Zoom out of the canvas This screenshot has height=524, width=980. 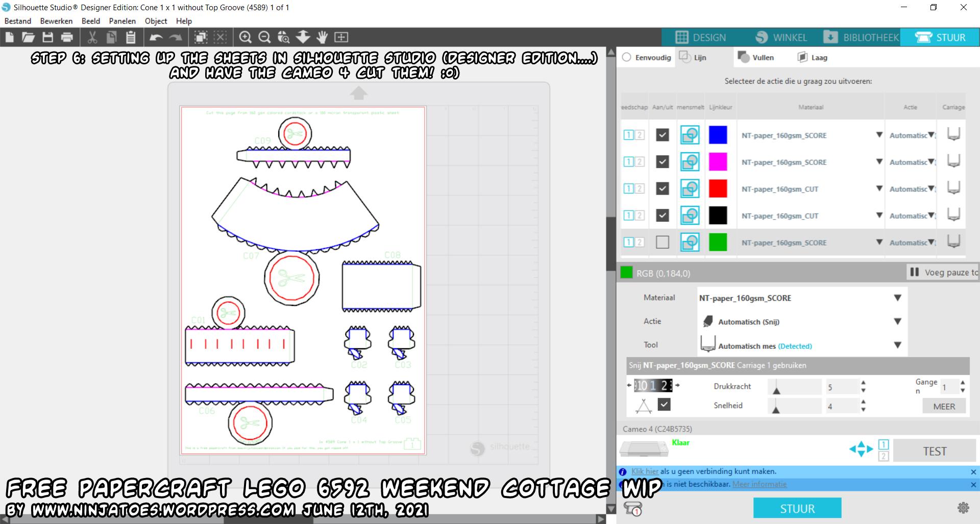pos(264,37)
